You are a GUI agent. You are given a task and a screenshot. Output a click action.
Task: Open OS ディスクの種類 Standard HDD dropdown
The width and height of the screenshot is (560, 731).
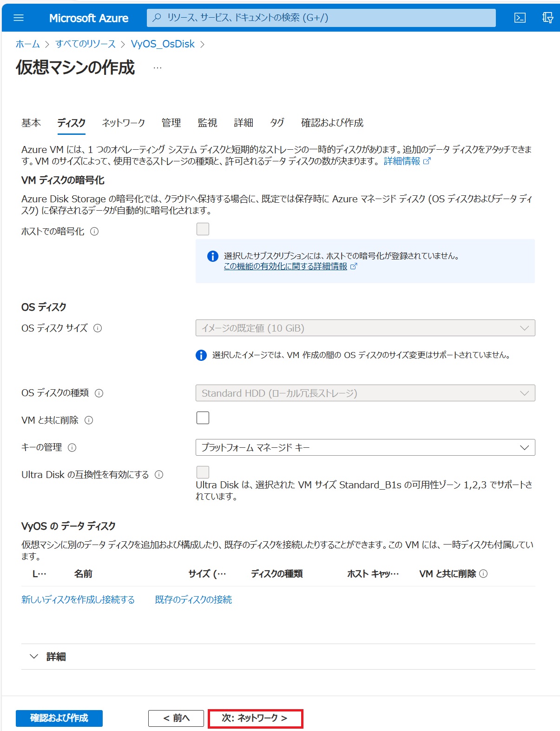coord(365,393)
